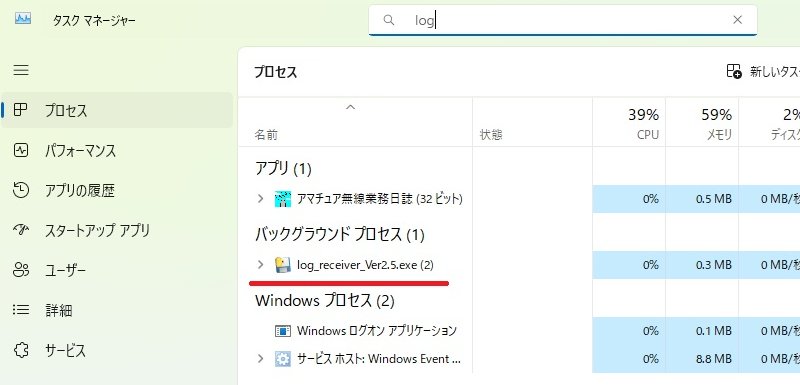Image resolution: width=800 pixels, height=385 pixels.
Task: Click the log_receiver_Ver2.5.exe floppy icon
Action: click(x=283, y=265)
